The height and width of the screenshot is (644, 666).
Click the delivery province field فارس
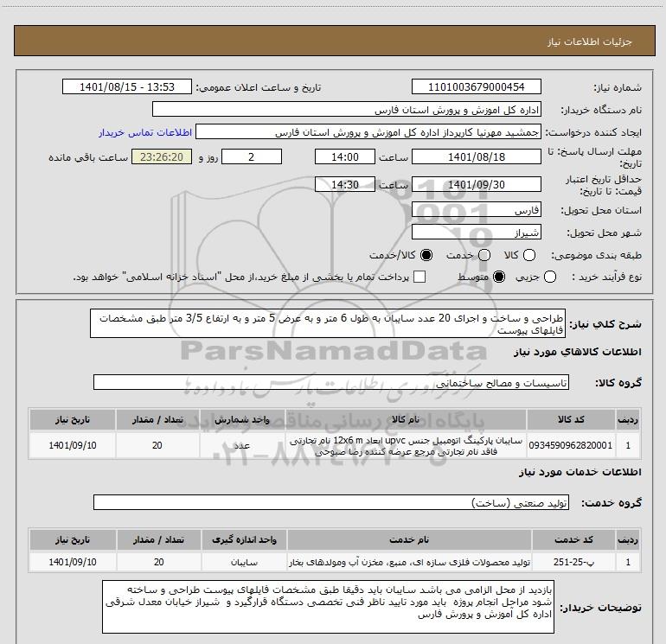(x=476, y=210)
